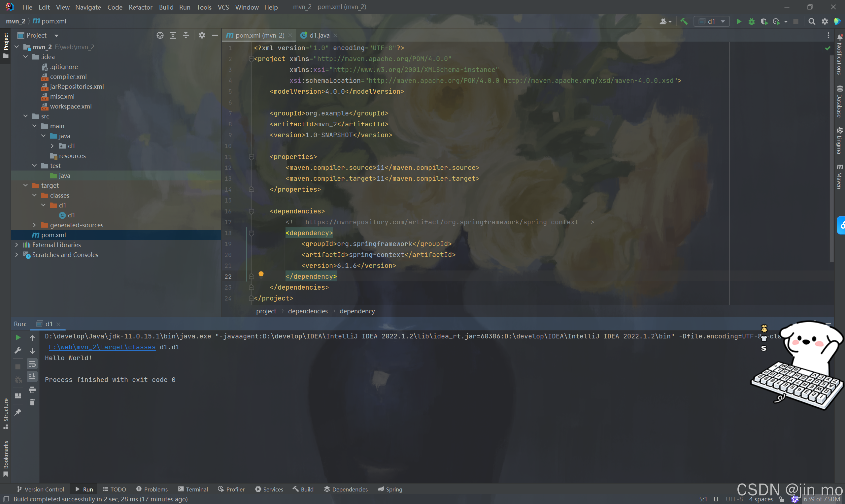This screenshot has height=504, width=845.
Task: Expand the generated-sources folder
Action: click(34, 225)
